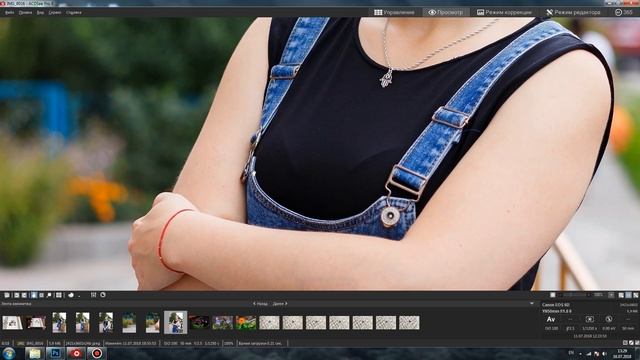Adjust the zoom slider in bottom toolbar
This screenshot has width=640, height=360.
[575, 295]
